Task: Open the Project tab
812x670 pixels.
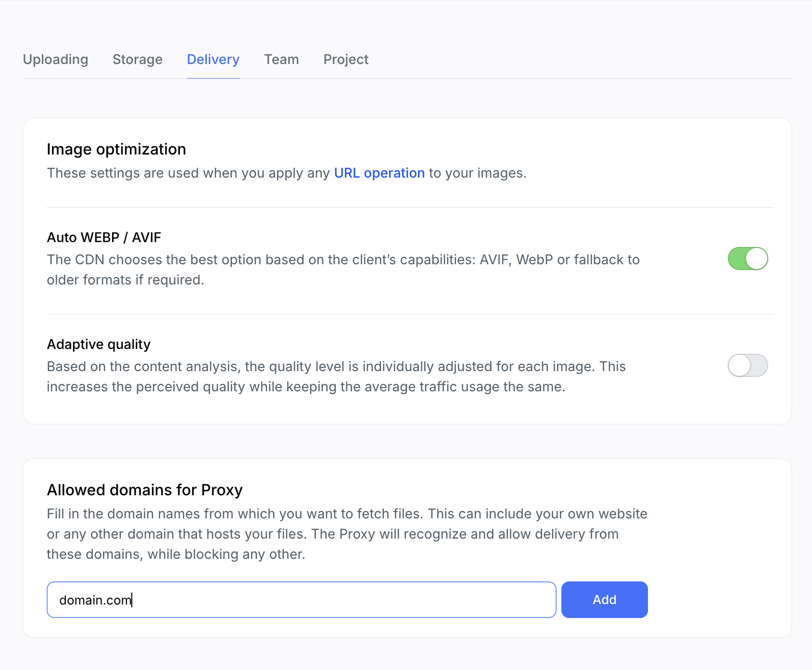Action: tap(345, 60)
